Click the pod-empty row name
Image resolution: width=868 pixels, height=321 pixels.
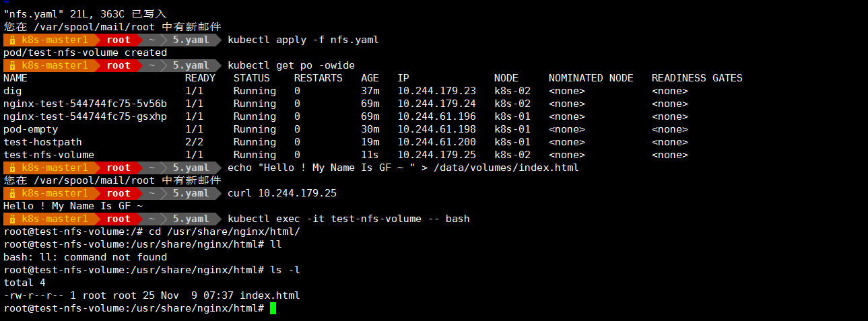click(30, 129)
